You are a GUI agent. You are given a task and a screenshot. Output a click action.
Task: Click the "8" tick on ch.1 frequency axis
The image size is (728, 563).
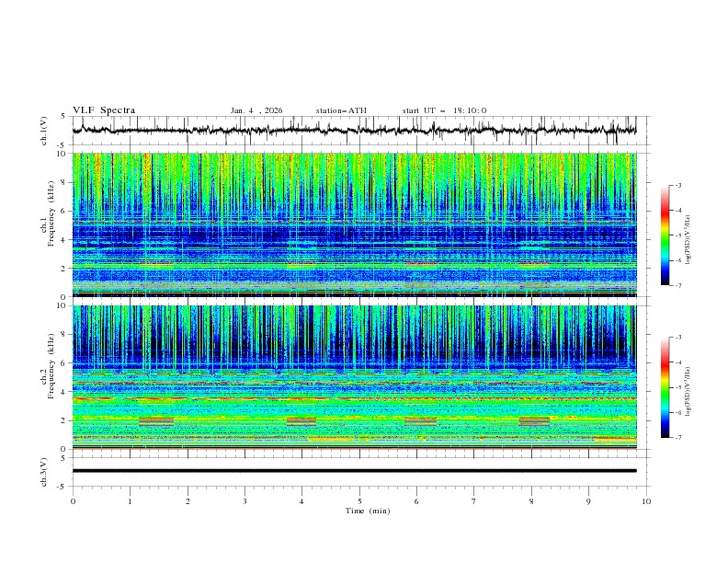coord(64,182)
